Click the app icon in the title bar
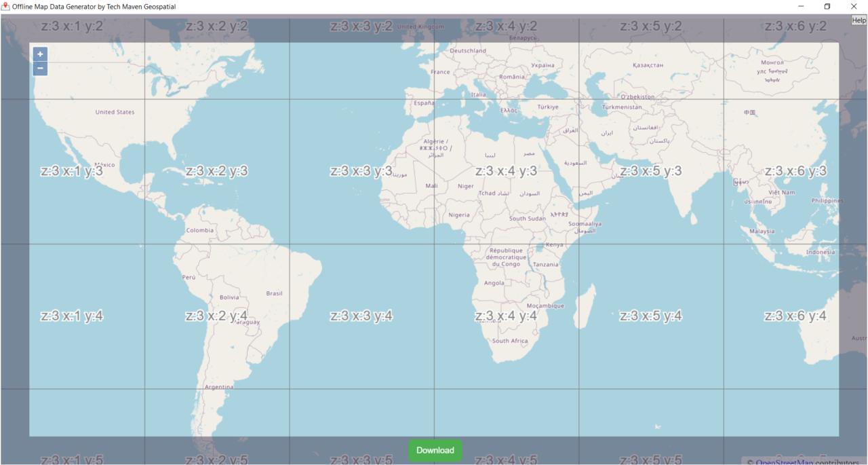This screenshot has height=465, width=868. [7, 6]
